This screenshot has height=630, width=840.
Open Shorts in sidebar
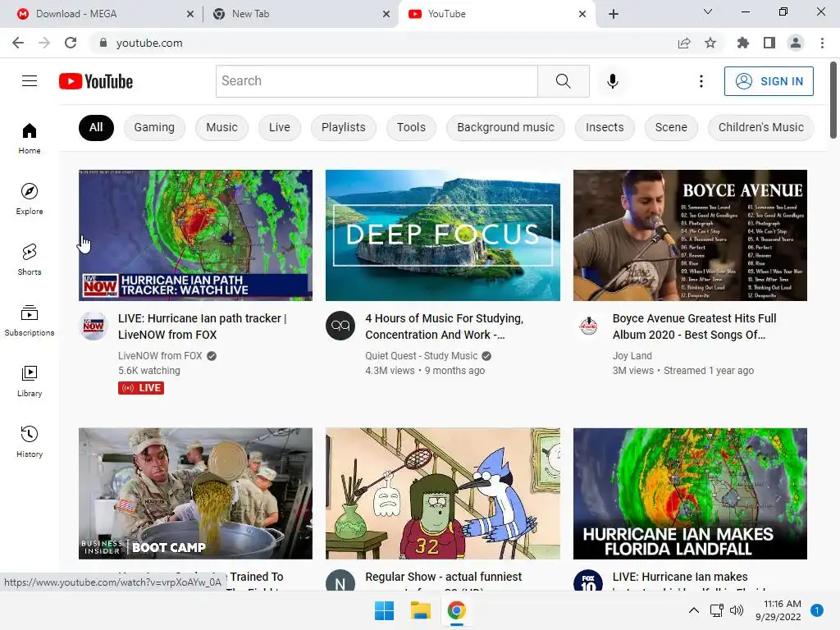tap(30, 259)
